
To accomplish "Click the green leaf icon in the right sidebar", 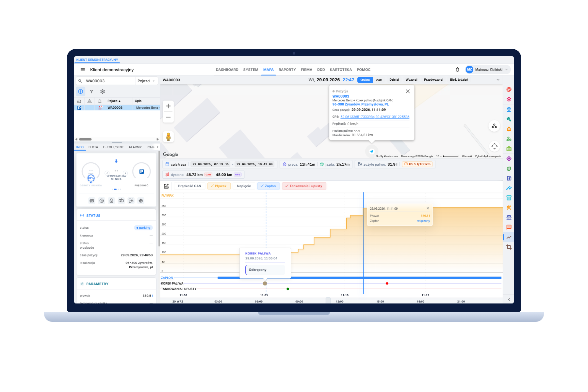I will pyautogui.click(x=509, y=169).
